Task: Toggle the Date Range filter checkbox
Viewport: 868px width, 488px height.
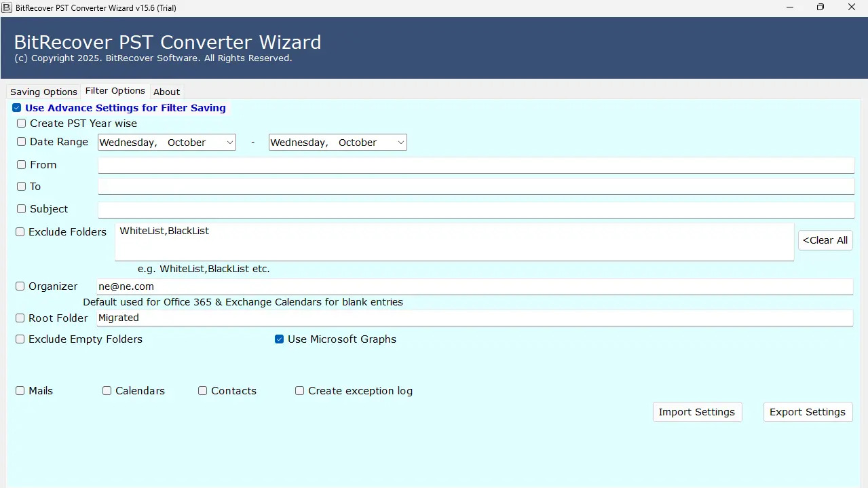Action: [x=21, y=142]
